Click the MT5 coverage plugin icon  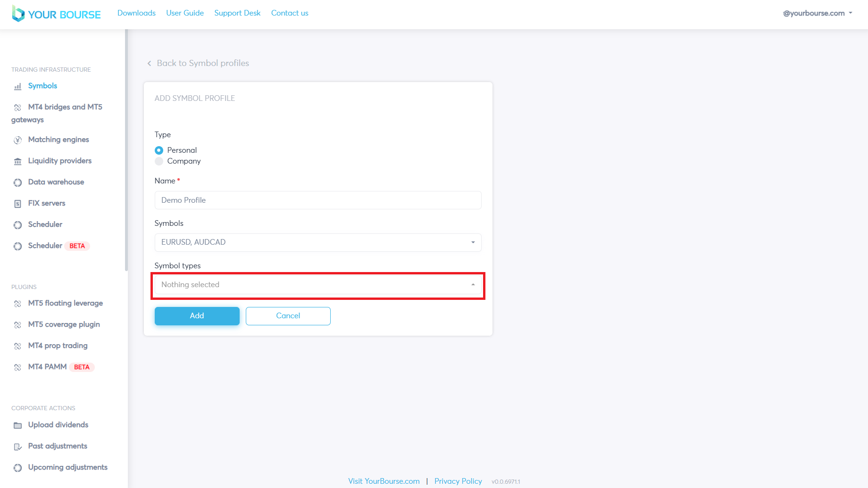17,325
